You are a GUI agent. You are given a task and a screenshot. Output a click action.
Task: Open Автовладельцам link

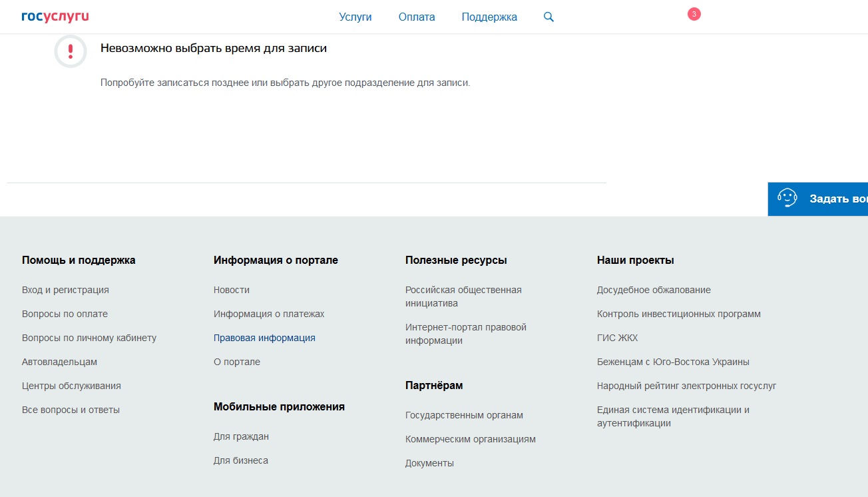coord(59,362)
